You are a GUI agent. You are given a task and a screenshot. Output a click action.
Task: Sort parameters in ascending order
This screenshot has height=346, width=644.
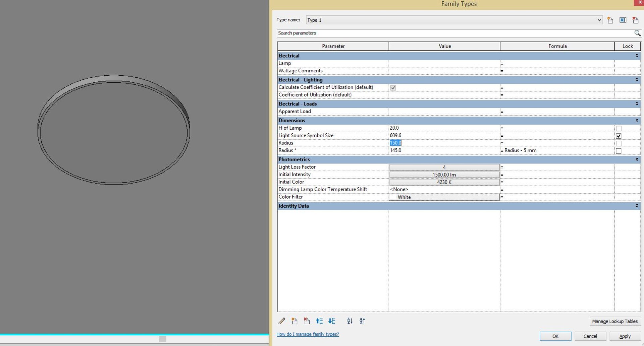coord(350,321)
